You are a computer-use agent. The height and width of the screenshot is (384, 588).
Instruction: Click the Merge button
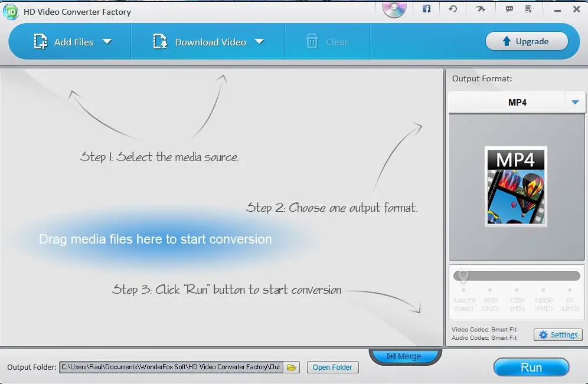[x=405, y=356]
